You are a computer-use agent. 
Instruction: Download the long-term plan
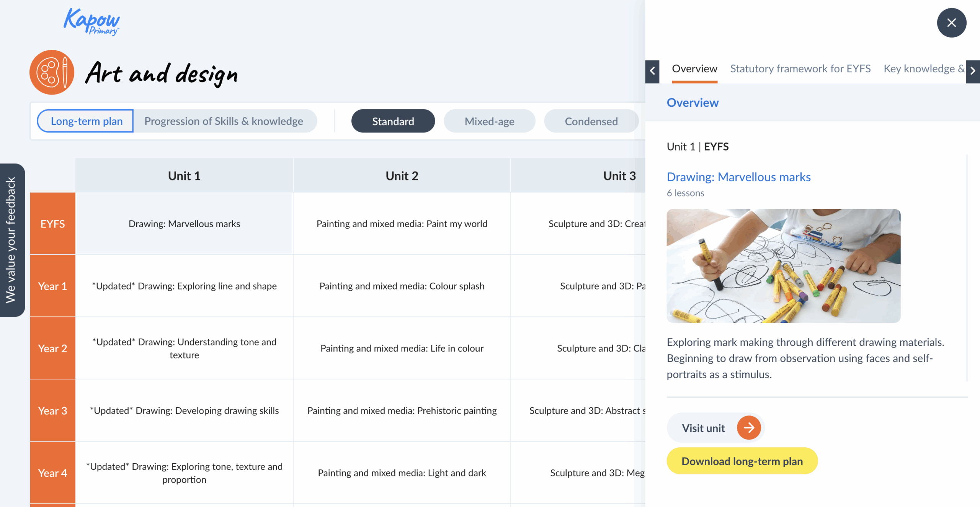(742, 461)
